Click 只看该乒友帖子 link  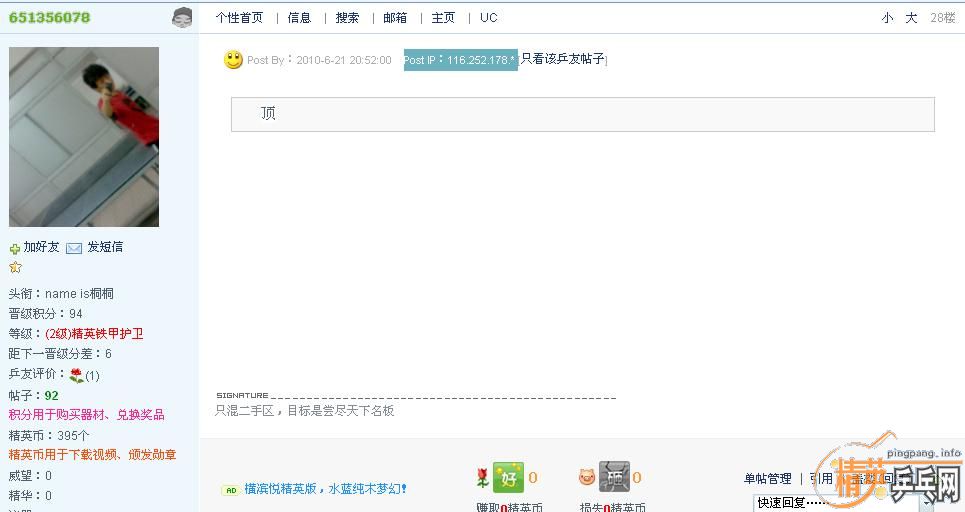563,59
